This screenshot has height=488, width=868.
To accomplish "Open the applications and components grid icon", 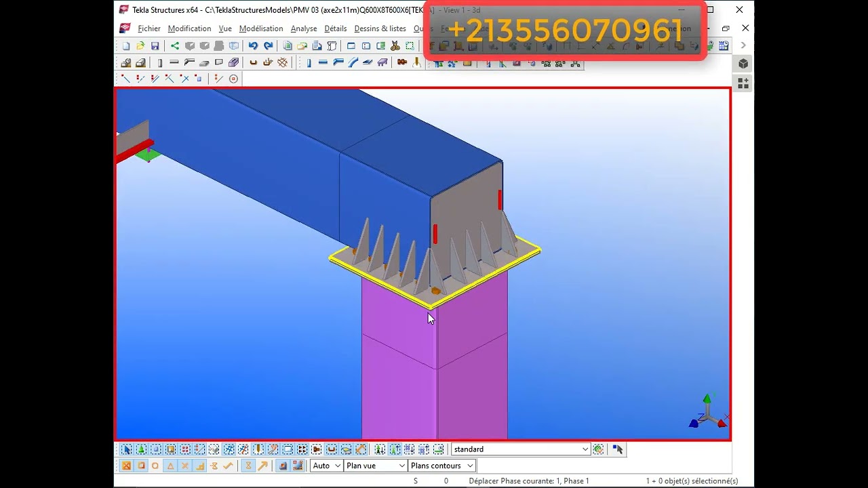I will tap(743, 83).
